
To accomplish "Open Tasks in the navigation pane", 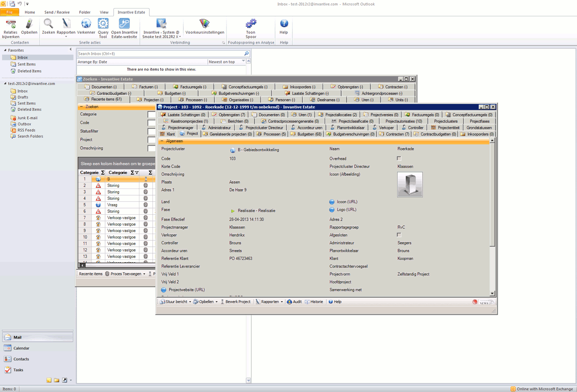I will (x=38, y=370).
